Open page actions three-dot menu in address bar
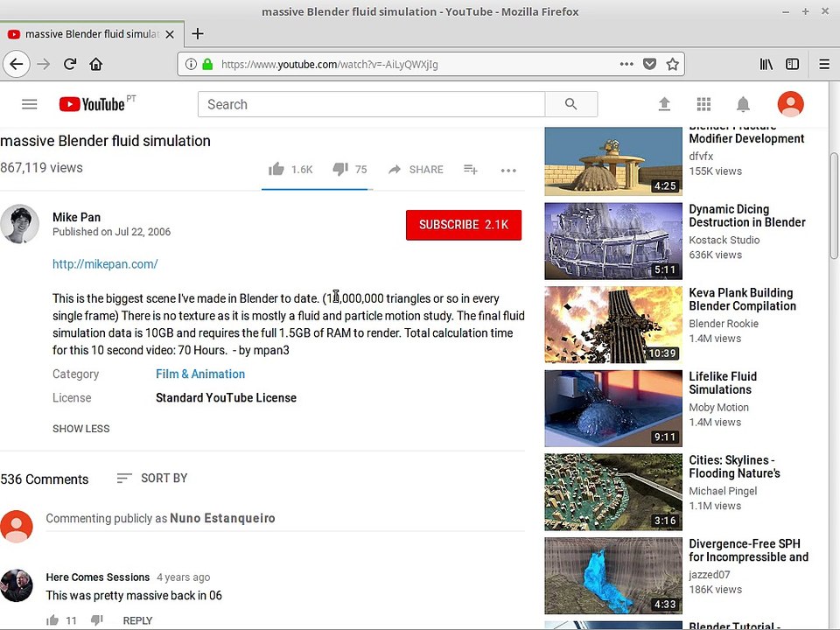Screen dimensions: 840x630 click(626, 64)
